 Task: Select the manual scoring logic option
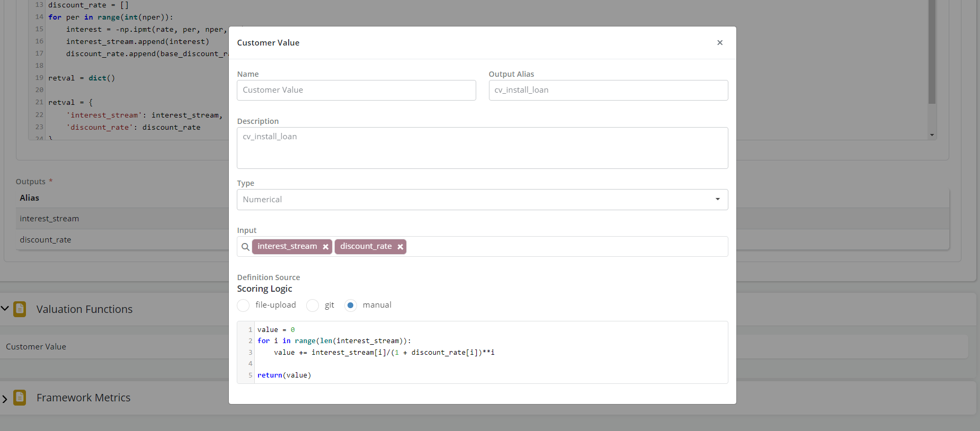350,306
